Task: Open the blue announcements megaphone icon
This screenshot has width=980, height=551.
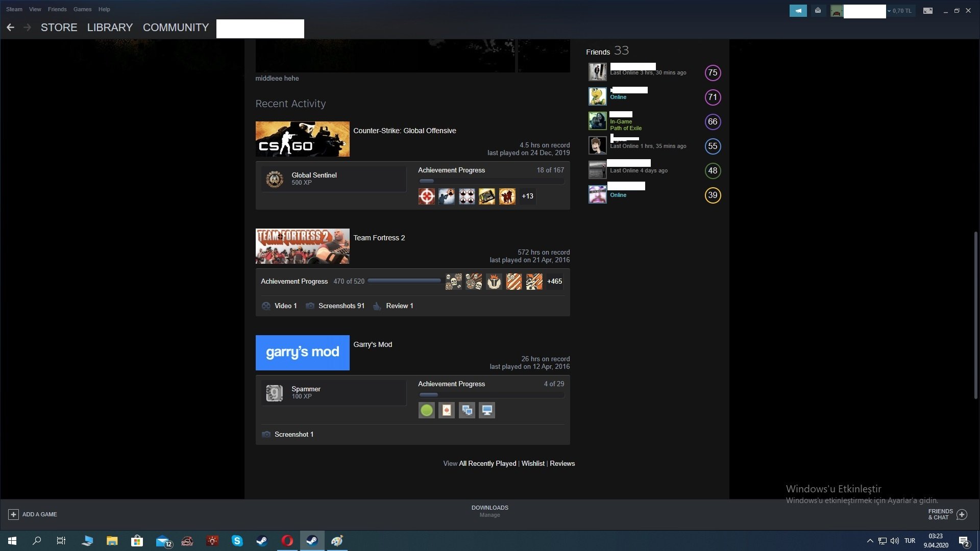Action: pos(798,11)
